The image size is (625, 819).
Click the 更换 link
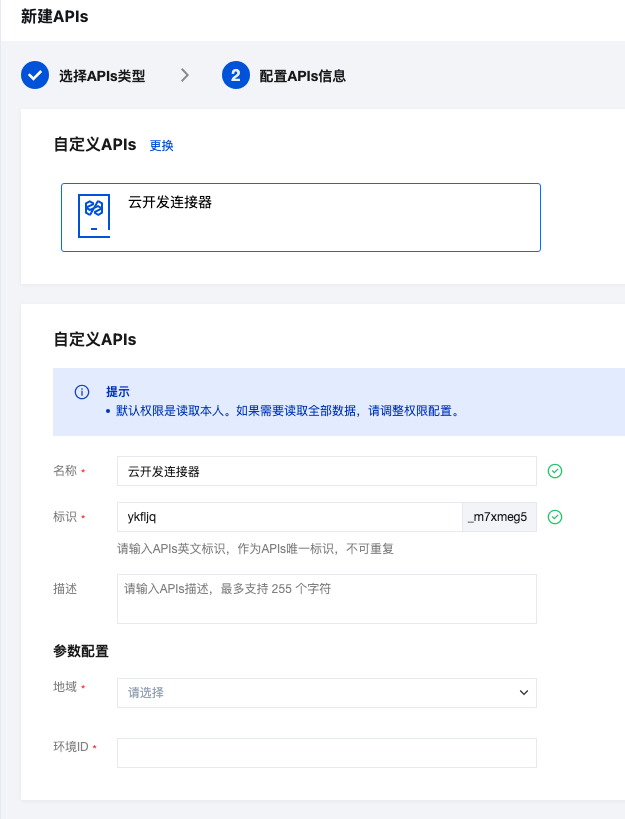point(161,145)
